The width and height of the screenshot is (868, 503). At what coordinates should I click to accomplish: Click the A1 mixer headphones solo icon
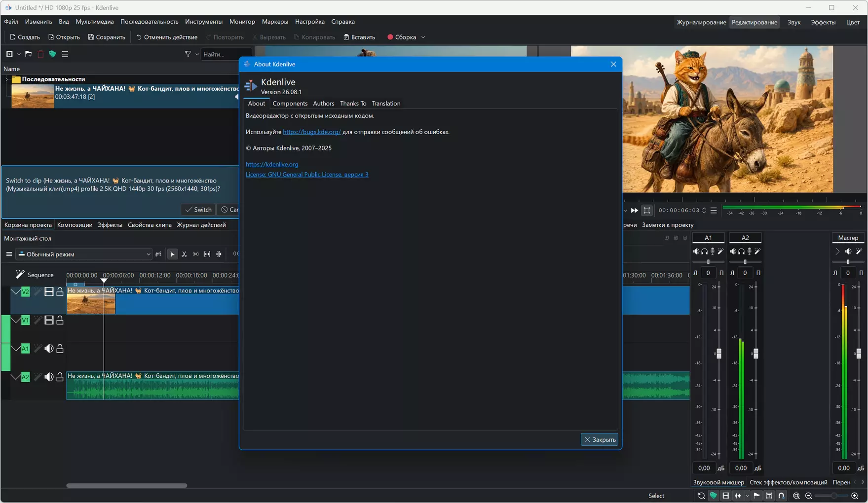tap(704, 251)
